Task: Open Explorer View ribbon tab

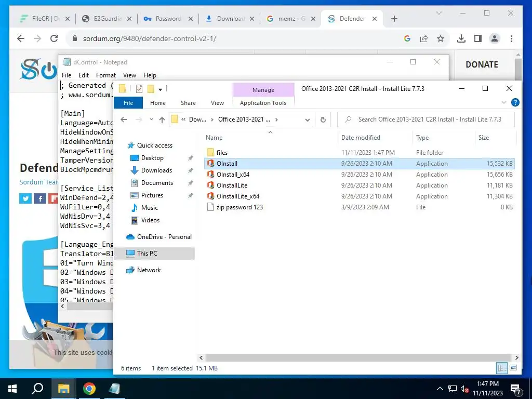Action: 217,103
